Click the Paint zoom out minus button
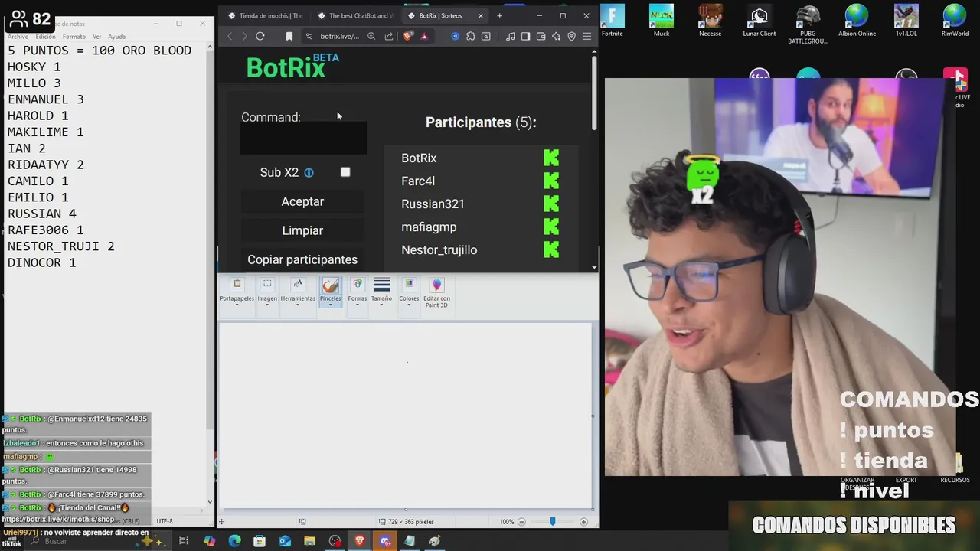Screen dimensions: 980x551 [521, 522]
